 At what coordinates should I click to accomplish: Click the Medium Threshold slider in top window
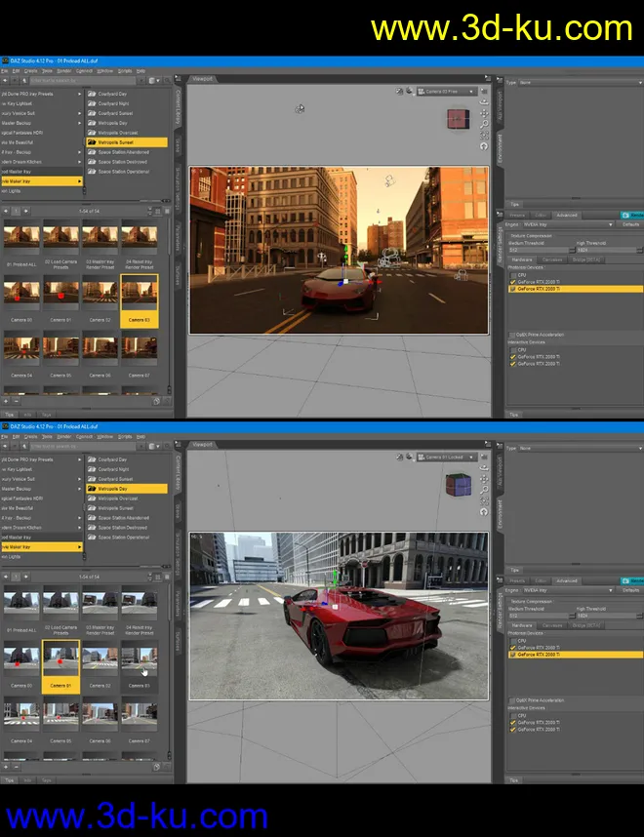(x=540, y=251)
